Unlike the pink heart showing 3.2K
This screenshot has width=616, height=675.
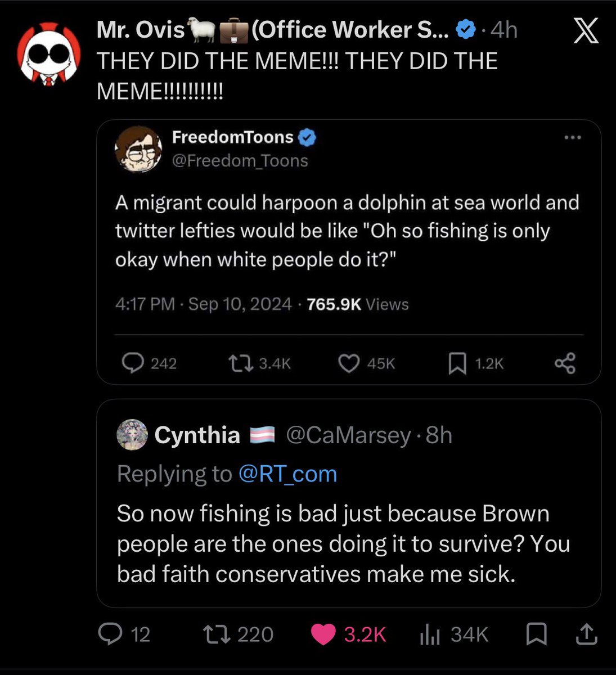[323, 634]
